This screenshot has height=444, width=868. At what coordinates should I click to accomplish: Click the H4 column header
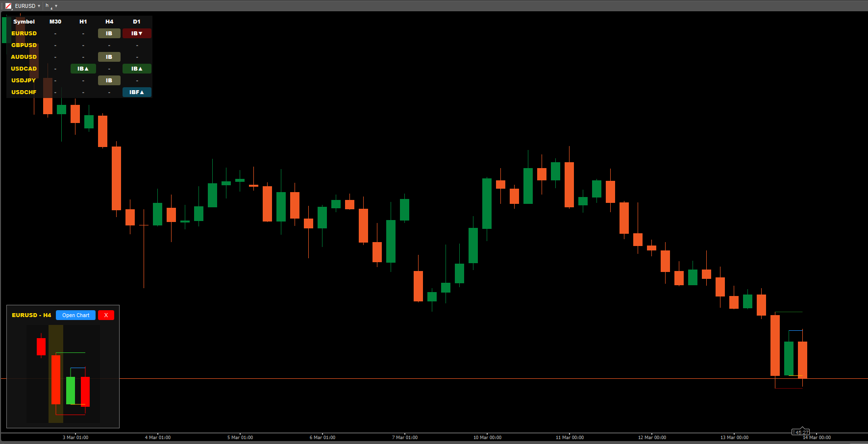[x=109, y=22]
